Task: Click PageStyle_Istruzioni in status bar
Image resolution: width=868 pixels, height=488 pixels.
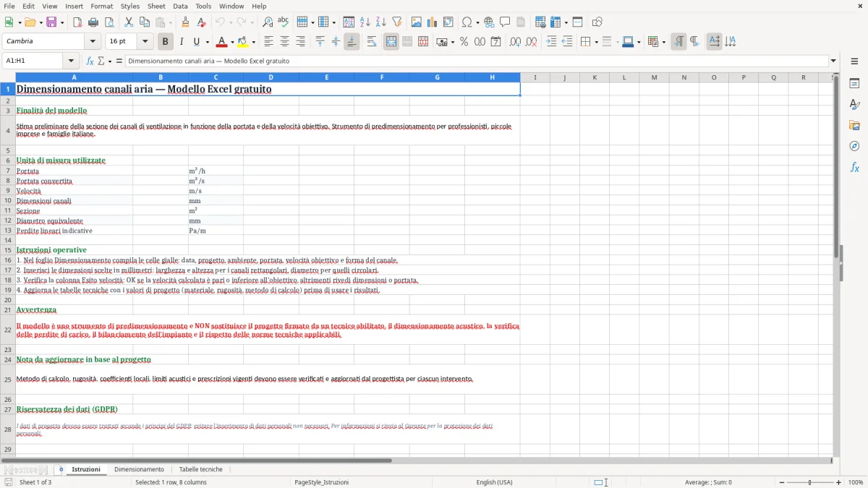Action: coord(321,482)
